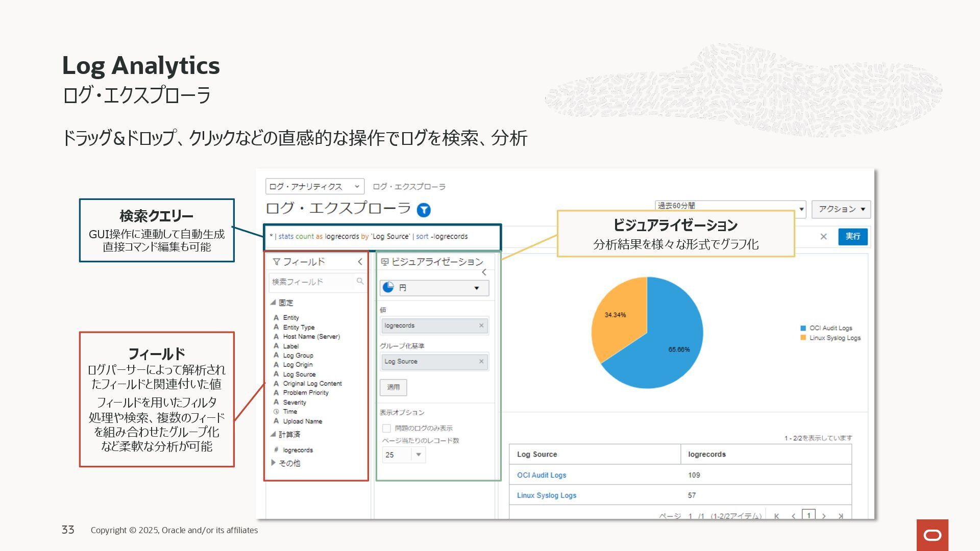Screen dimensions: 980x551
Task: Remove the Log Source group-by chip
Action: click(481, 361)
